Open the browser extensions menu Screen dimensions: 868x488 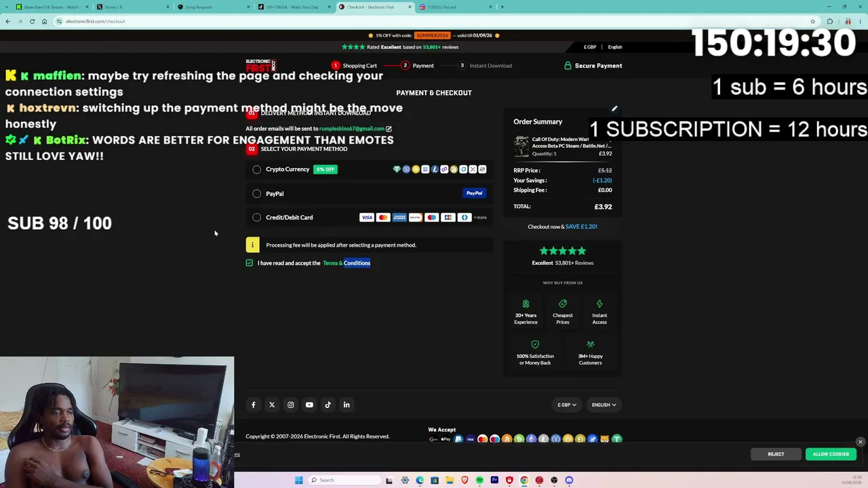pyautogui.click(x=830, y=21)
